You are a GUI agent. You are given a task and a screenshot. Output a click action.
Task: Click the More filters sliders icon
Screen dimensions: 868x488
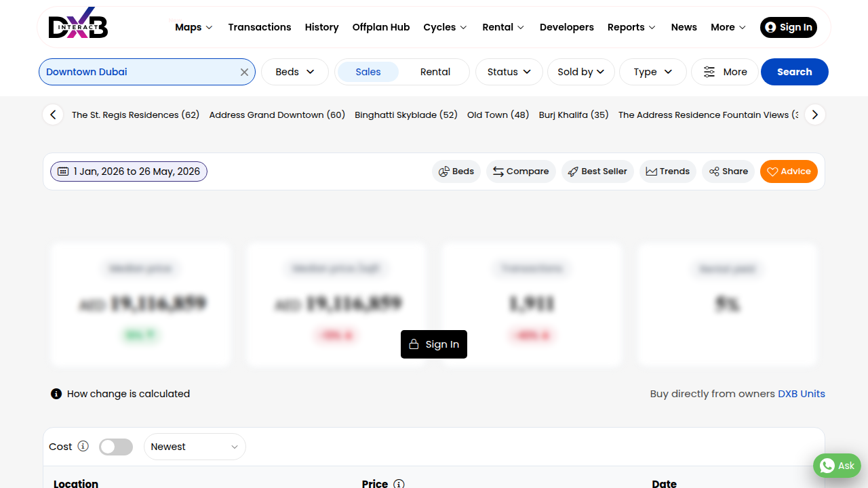click(709, 72)
